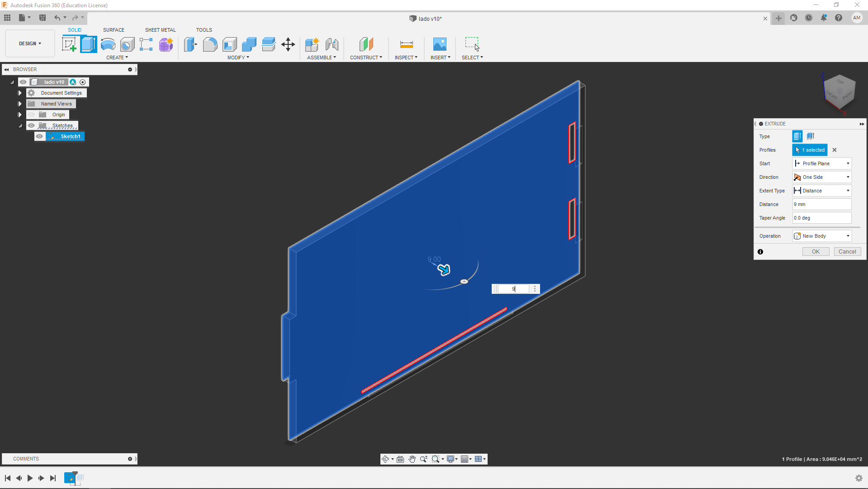
Task: Select the Move/Copy tool
Action: [x=288, y=44]
